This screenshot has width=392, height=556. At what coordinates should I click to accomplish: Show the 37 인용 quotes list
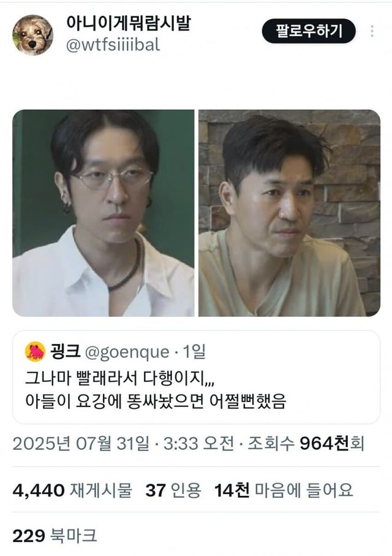pyautogui.click(x=173, y=490)
